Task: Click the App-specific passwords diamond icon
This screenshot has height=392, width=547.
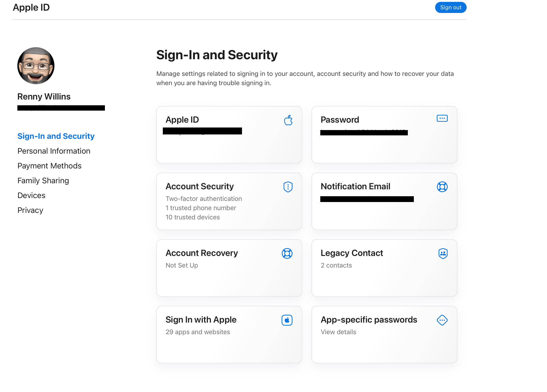Action: [442, 320]
